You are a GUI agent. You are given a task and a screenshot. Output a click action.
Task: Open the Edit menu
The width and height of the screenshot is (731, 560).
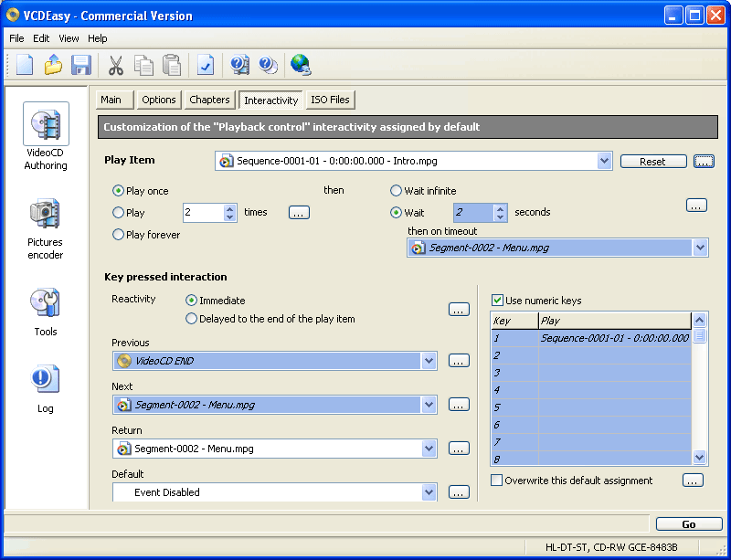click(x=41, y=38)
